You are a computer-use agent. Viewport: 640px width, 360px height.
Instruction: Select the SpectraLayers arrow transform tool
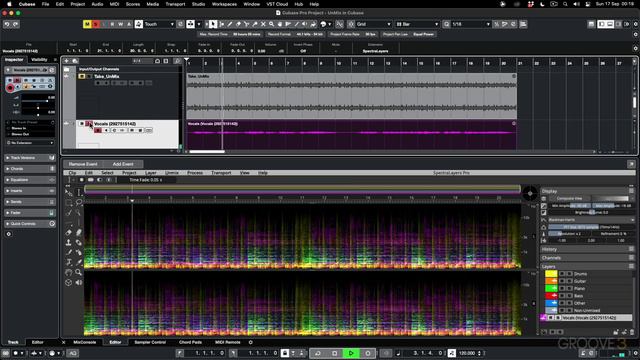[69, 192]
